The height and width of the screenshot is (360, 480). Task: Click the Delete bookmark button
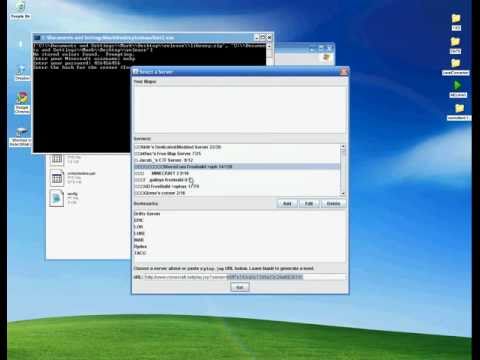point(333,203)
